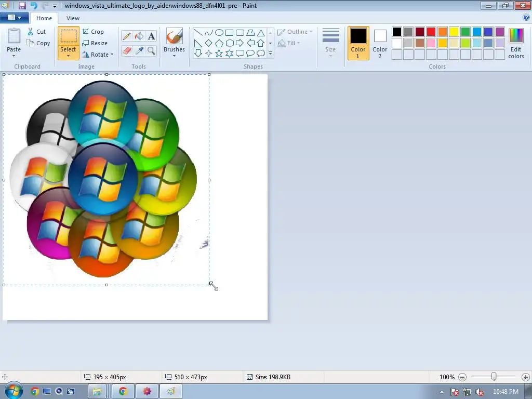
Task: Activate Color 1 foreground selector
Action: (x=358, y=43)
